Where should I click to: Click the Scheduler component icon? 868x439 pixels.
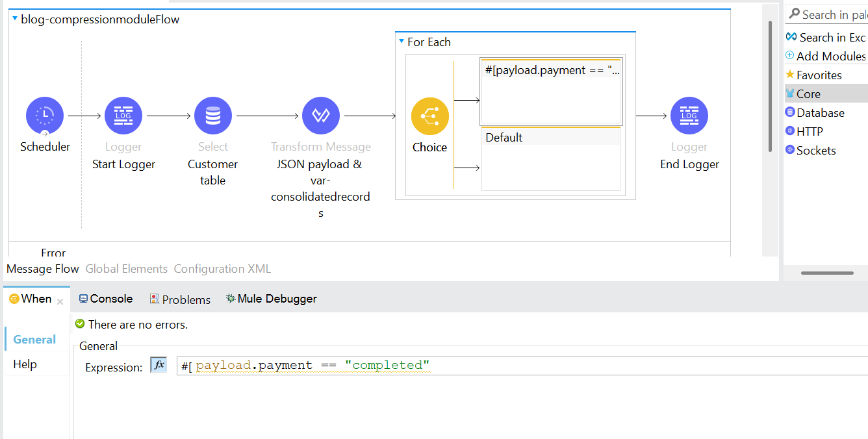point(45,116)
